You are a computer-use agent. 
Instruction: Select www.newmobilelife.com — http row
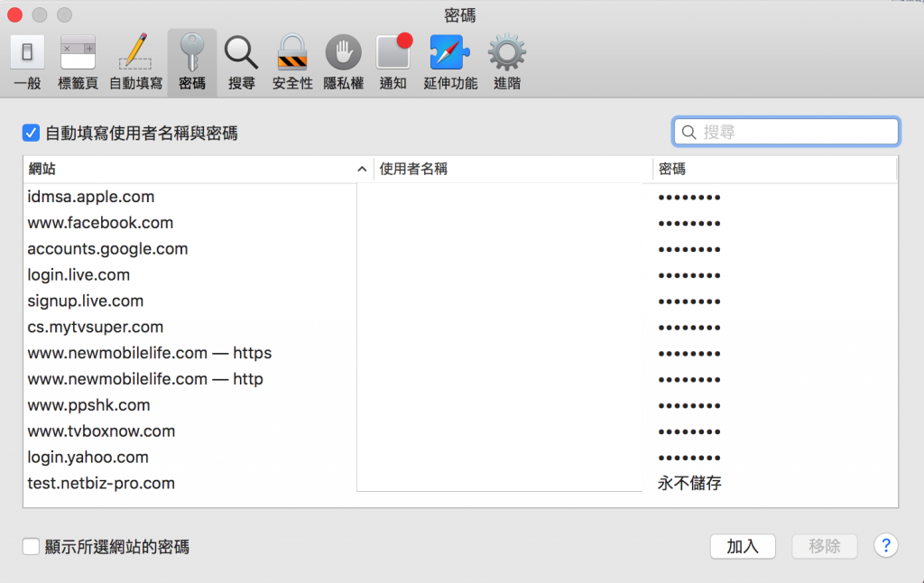[460, 379]
